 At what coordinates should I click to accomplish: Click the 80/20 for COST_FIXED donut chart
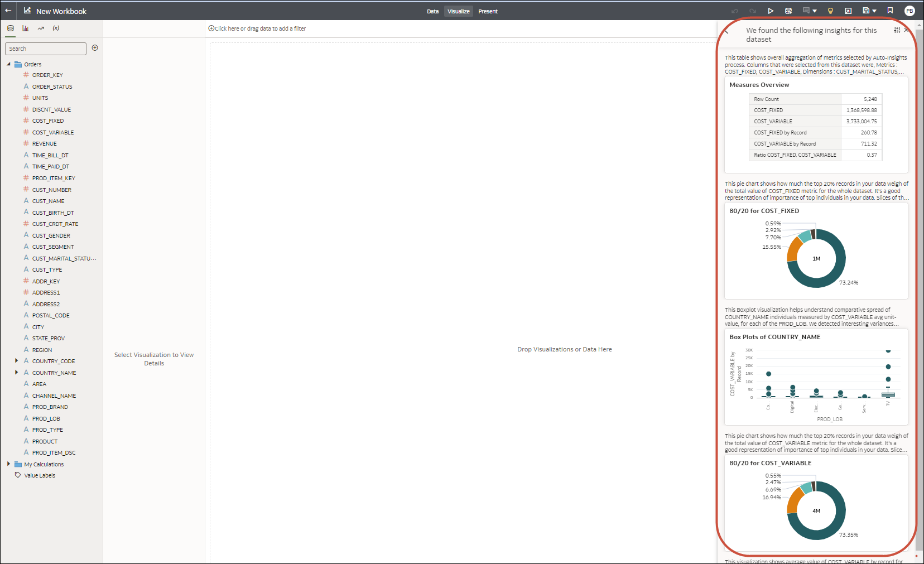point(816,258)
